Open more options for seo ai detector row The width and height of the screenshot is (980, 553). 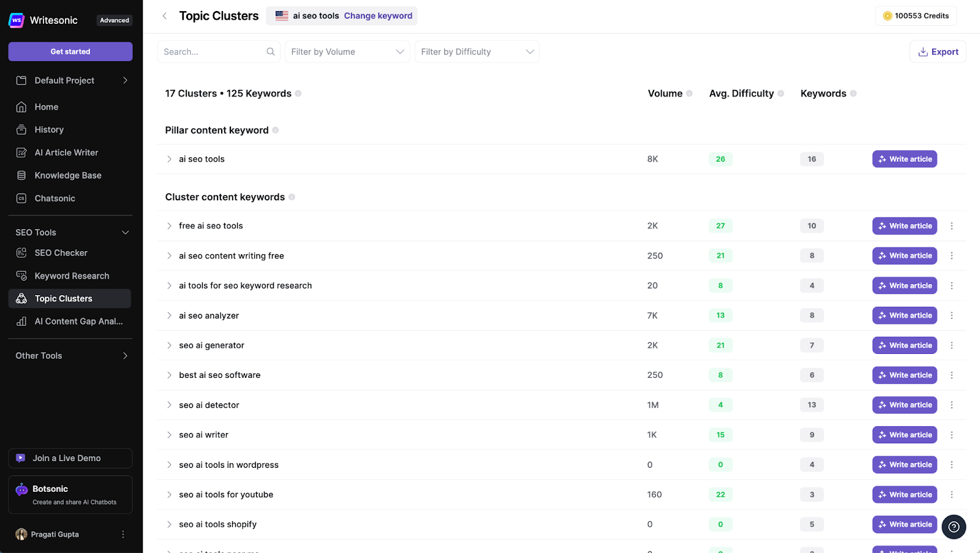952,405
